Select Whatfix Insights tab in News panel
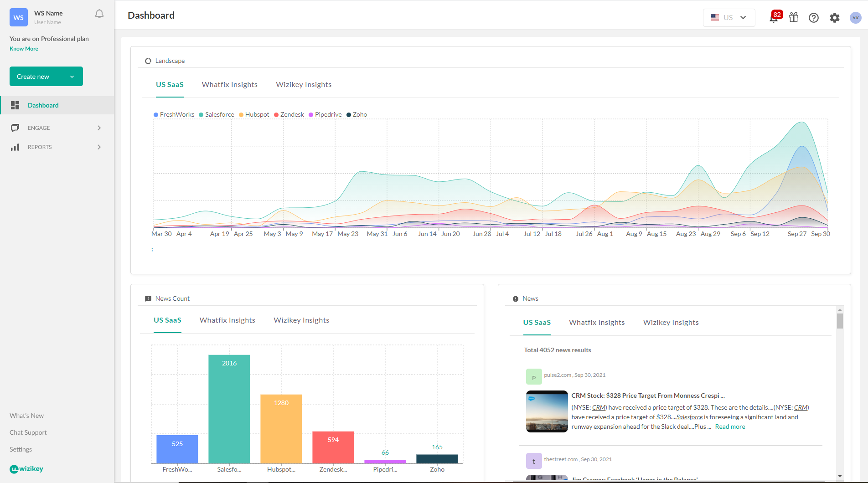Viewport: 868px width, 483px height. (x=597, y=323)
